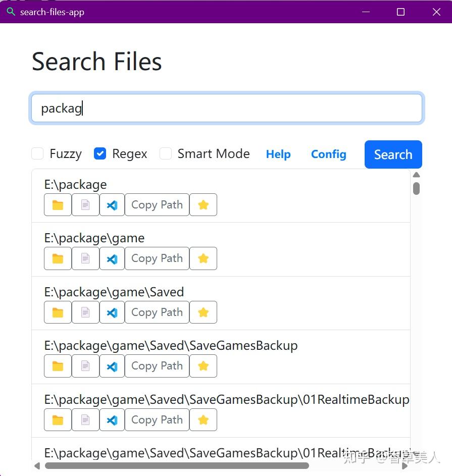Click file icon for E:\package\game result
Image resolution: width=452 pixels, height=476 pixels.
click(85, 258)
